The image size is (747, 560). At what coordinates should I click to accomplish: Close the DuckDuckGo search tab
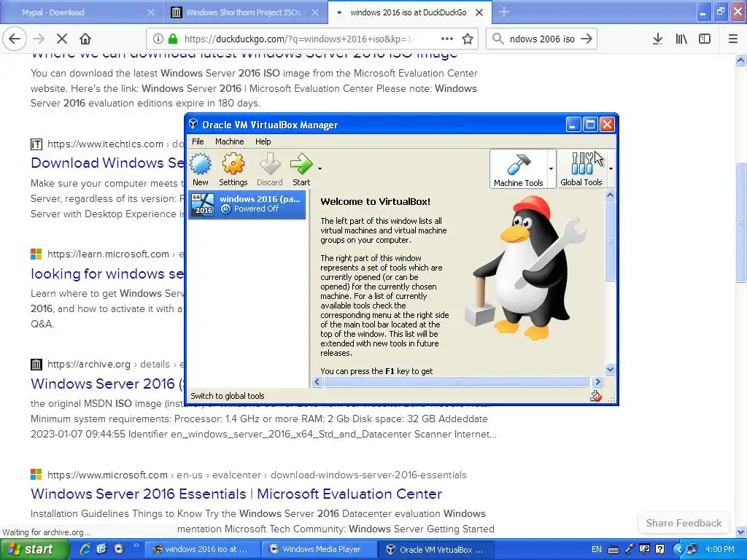479,12
